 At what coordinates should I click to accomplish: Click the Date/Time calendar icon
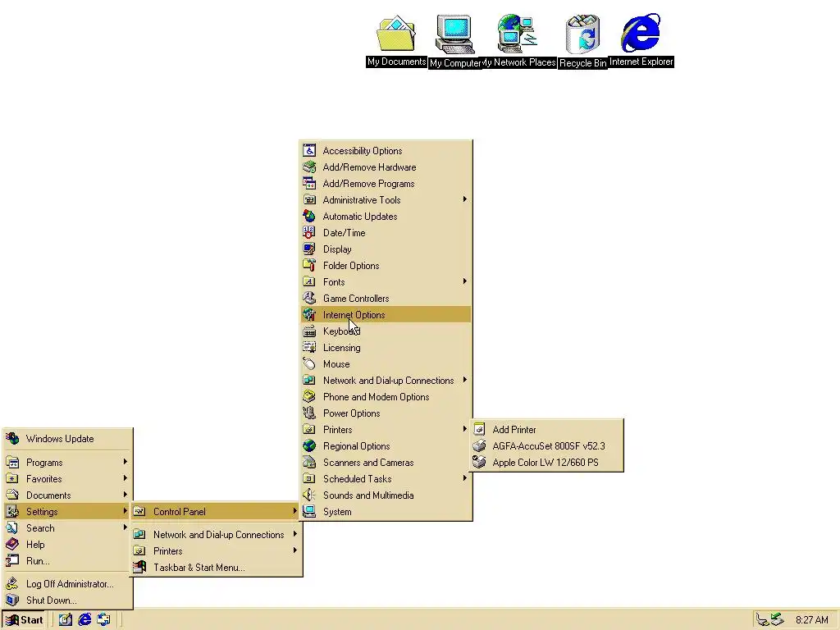309,232
